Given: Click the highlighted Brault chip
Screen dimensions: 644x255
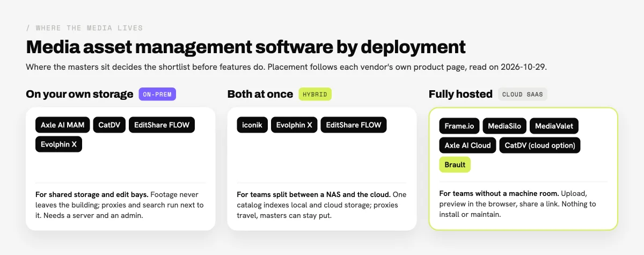Looking at the screenshot, I should 455,165.
